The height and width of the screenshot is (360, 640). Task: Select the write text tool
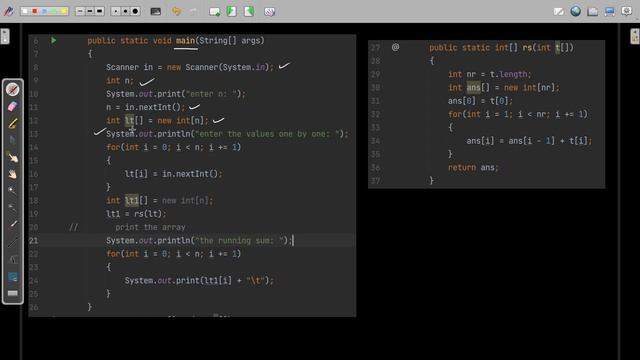click(x=13, y=259)
